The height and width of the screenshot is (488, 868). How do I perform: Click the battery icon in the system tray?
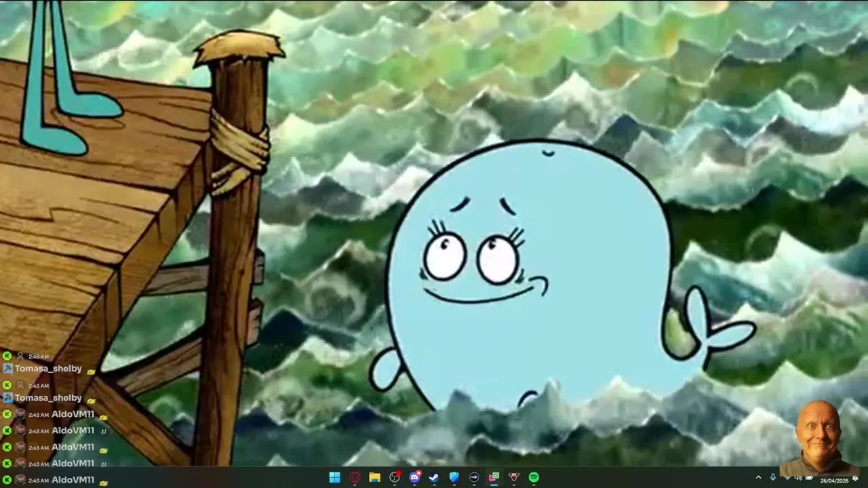809,477
